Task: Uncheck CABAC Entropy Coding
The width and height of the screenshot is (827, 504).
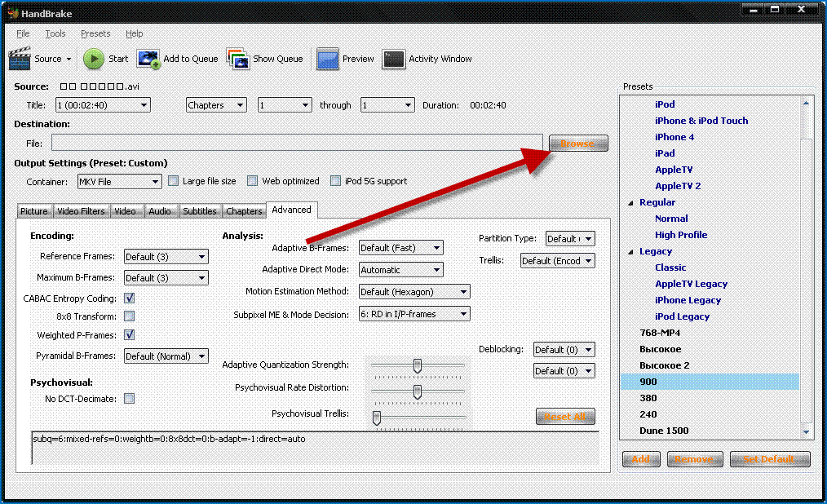Action: tap(129, 298)
